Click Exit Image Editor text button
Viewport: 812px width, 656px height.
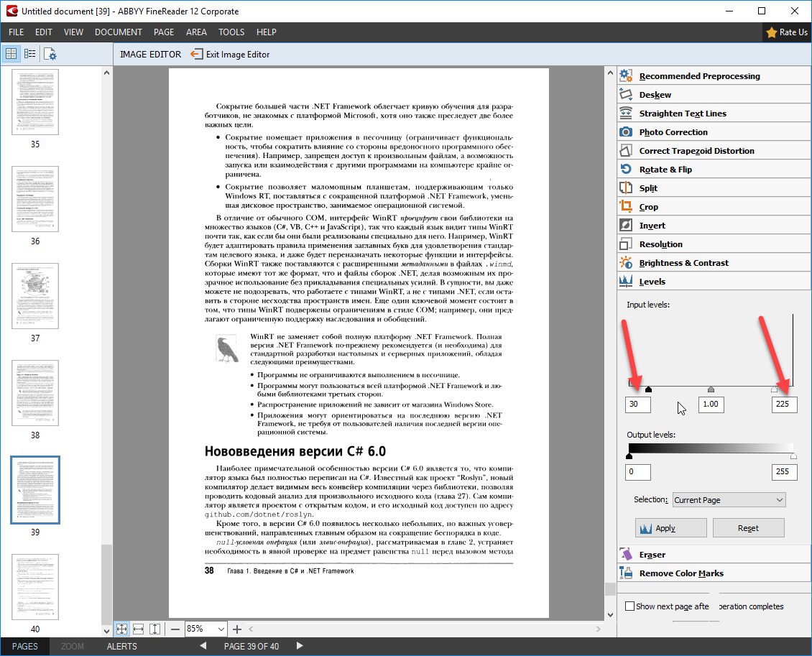pyautogui.click(x=238, y=55)
